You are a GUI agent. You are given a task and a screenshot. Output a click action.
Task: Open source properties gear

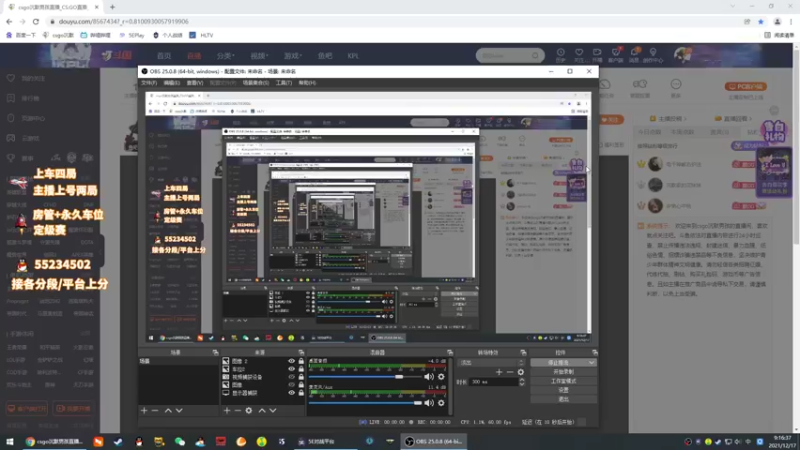[x=248, y=410]
